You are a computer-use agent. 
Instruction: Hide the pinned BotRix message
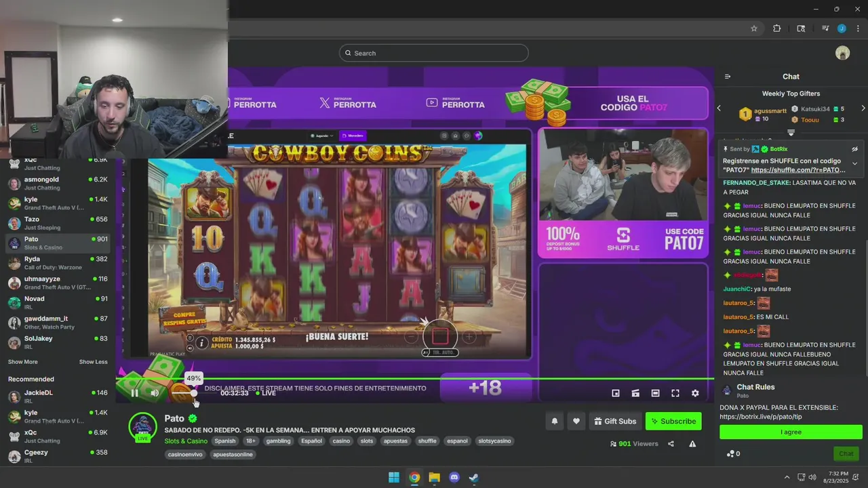[854, 149]
